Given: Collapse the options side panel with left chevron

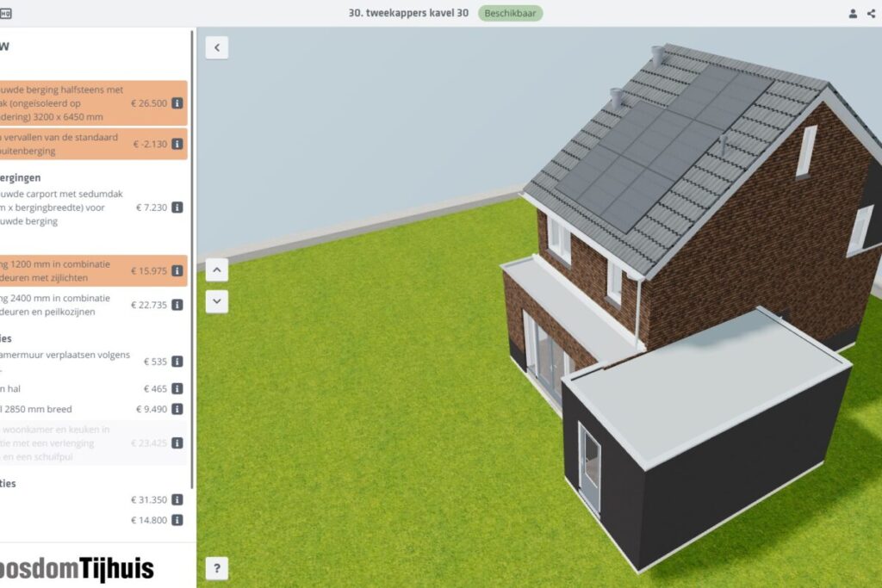Looking at the screenshot, I should click(217, 48).
